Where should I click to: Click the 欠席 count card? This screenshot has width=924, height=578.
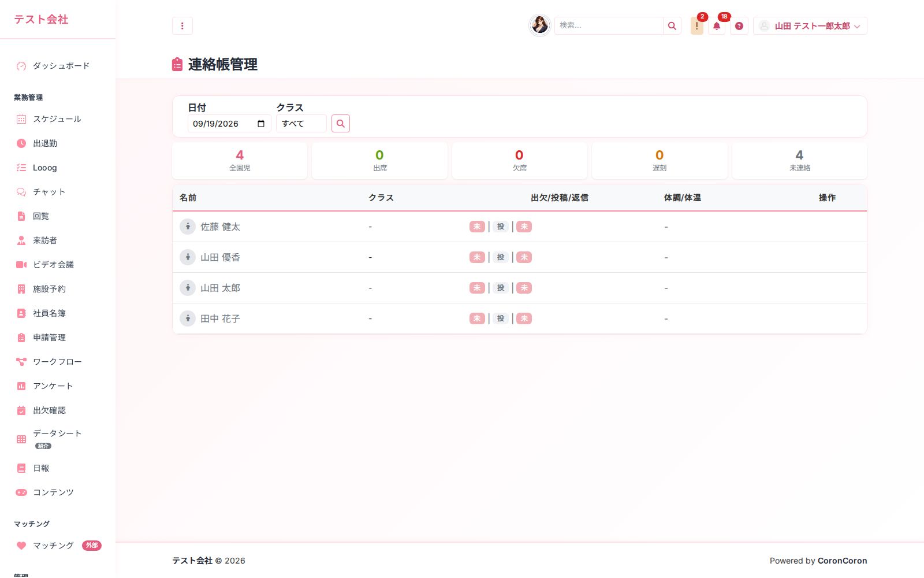pyautogui.click(x=519, y=161)
